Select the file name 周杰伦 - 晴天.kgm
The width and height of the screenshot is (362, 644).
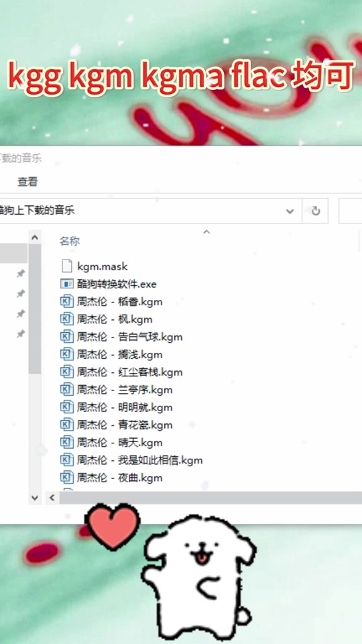click(x=119, y=443)
